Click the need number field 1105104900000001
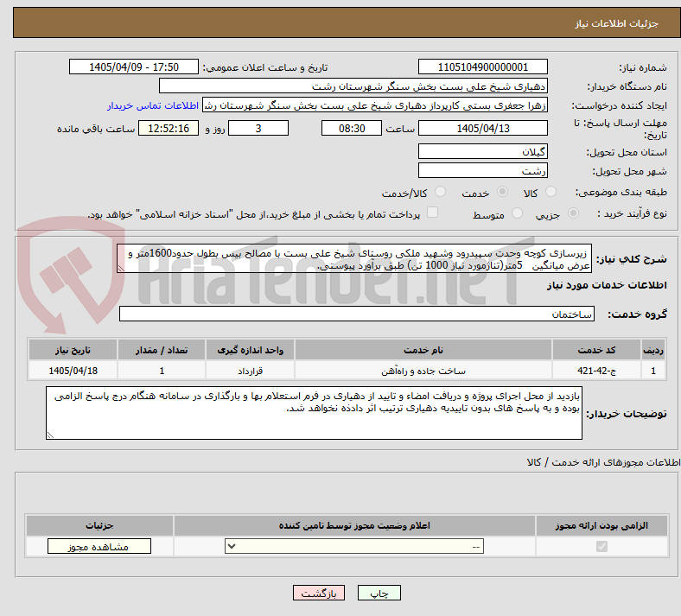 (x=482, y=67)
